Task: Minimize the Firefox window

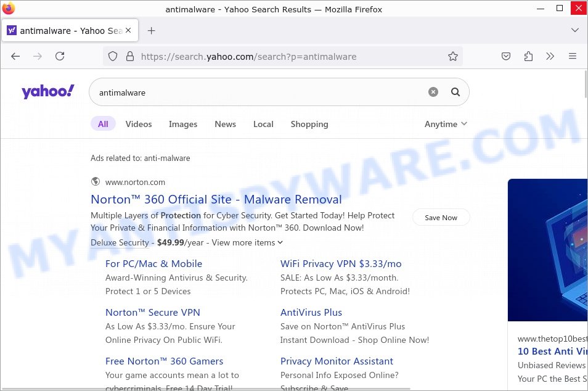Action: (541, 8)
